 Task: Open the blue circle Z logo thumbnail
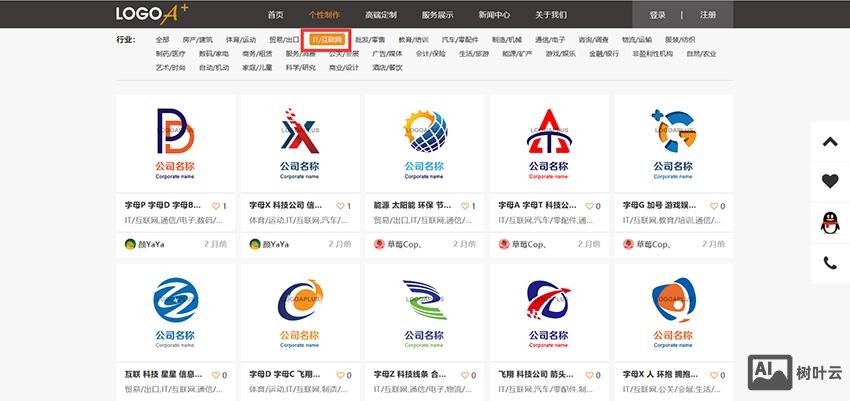(176, 313)
